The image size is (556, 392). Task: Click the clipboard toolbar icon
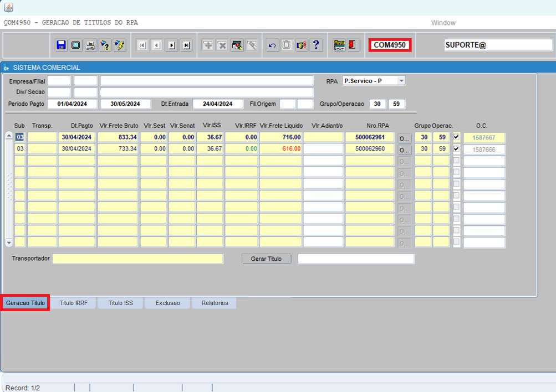click(287, 45)
